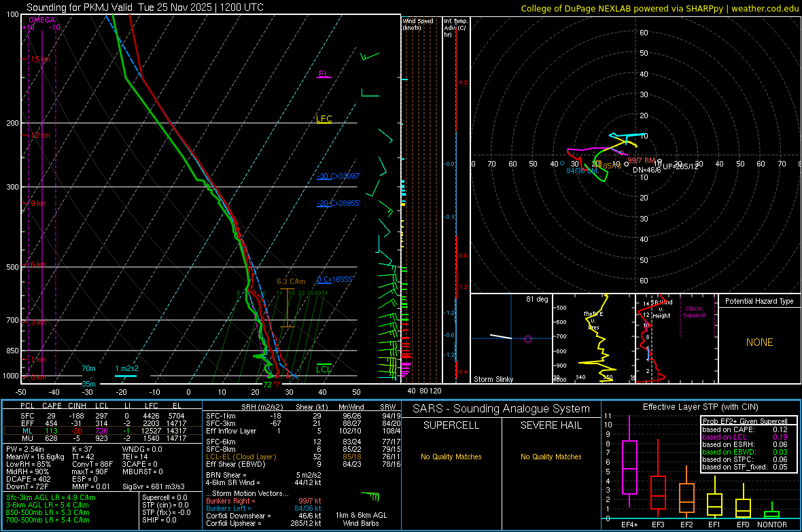
Task: Click the '12 km' height marker
Action: (40, 136)
